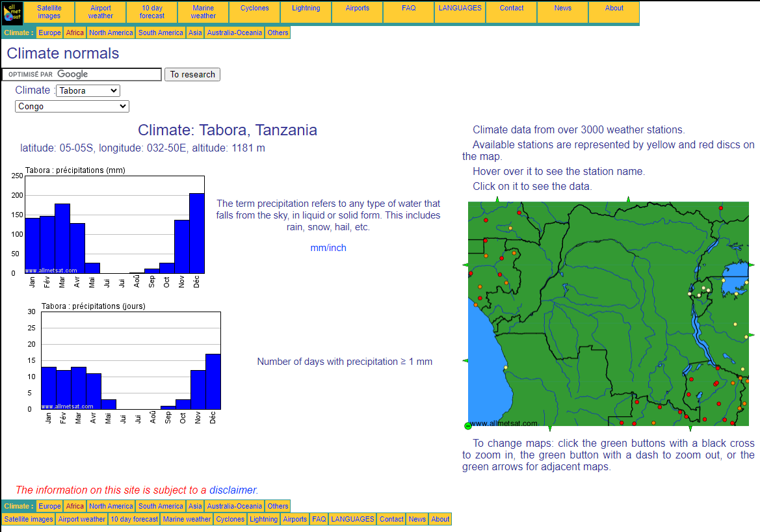Select Africa in the top Climate bar
The width and height of the screenshot is (760, 532).
coord(75,33)
